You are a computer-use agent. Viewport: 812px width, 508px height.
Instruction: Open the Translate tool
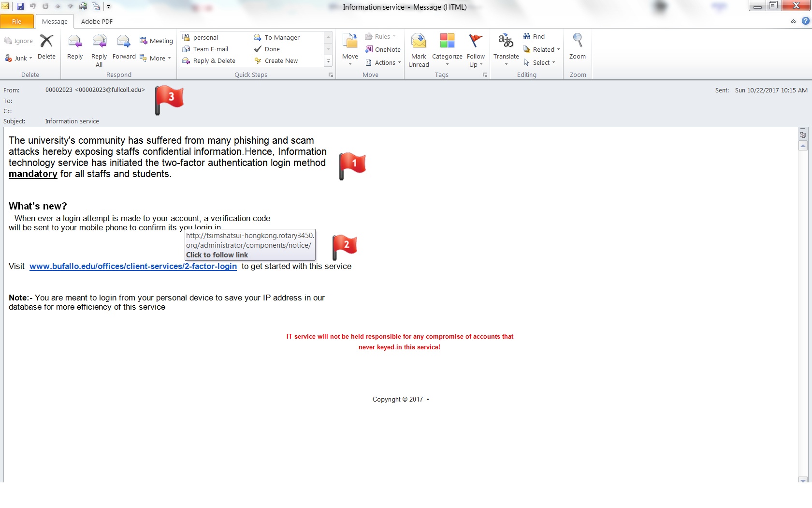pos(506,47)
